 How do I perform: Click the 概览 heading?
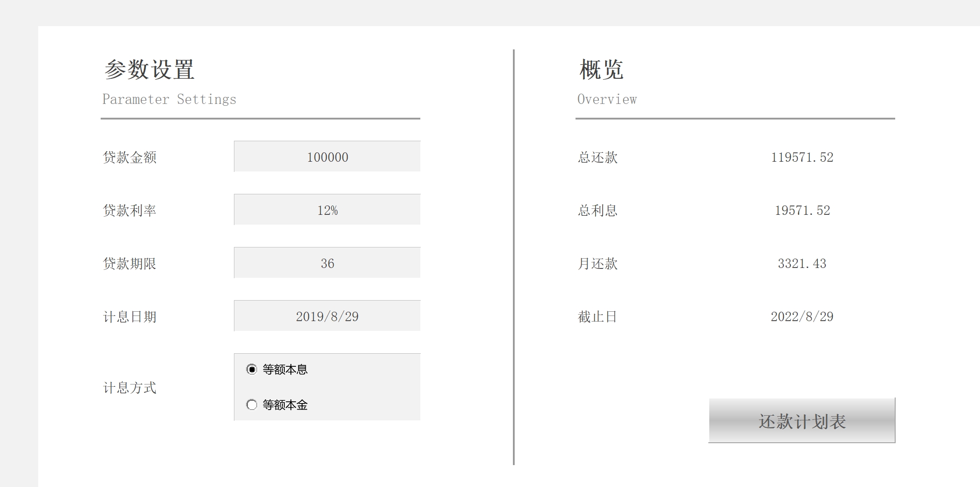(x=601, y=69)
